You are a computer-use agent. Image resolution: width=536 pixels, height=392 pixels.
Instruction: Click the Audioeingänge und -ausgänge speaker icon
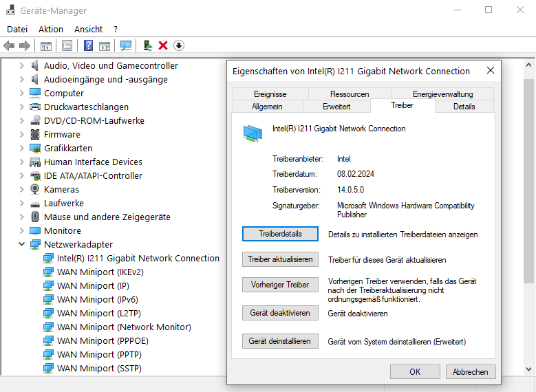(35, 79)
